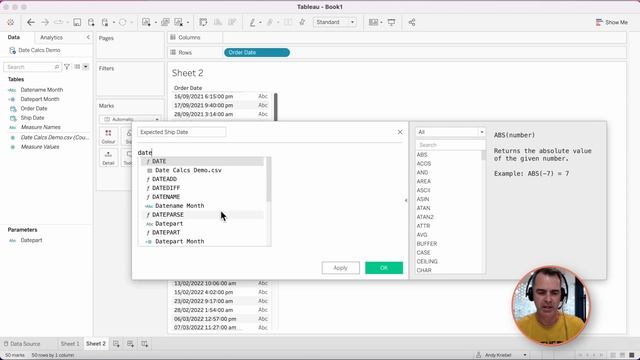
Task: Click the Presentation Mode icon
Action: [x=391, y=22]
